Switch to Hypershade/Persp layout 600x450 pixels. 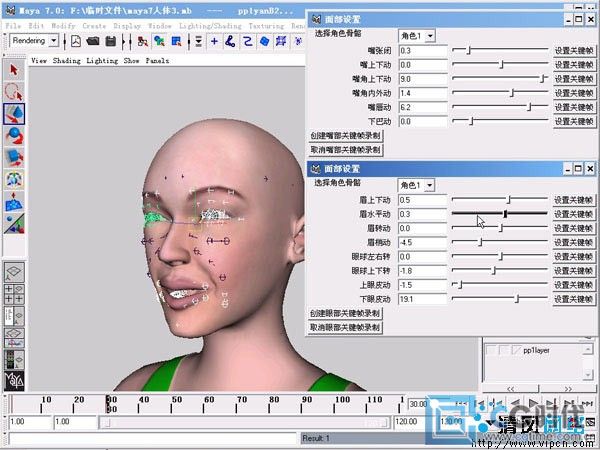14,360
